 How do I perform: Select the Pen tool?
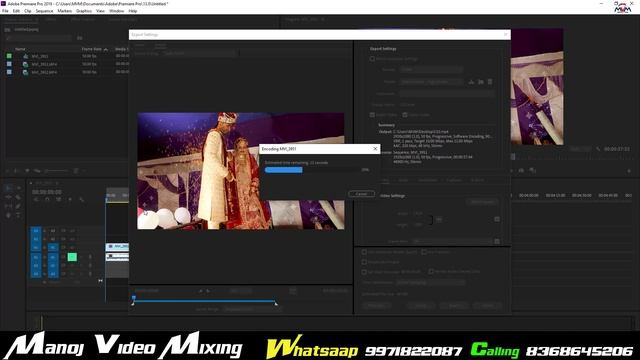tap(18, 206)
